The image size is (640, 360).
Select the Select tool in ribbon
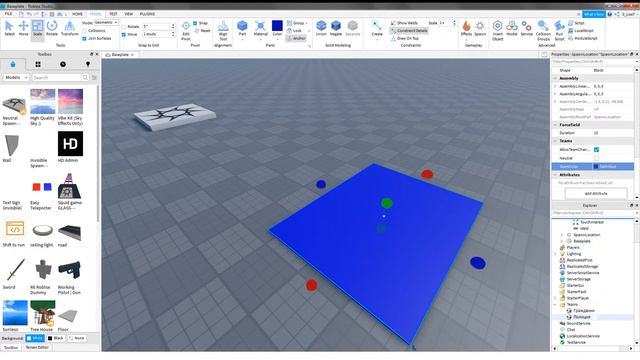coord(9,29)
